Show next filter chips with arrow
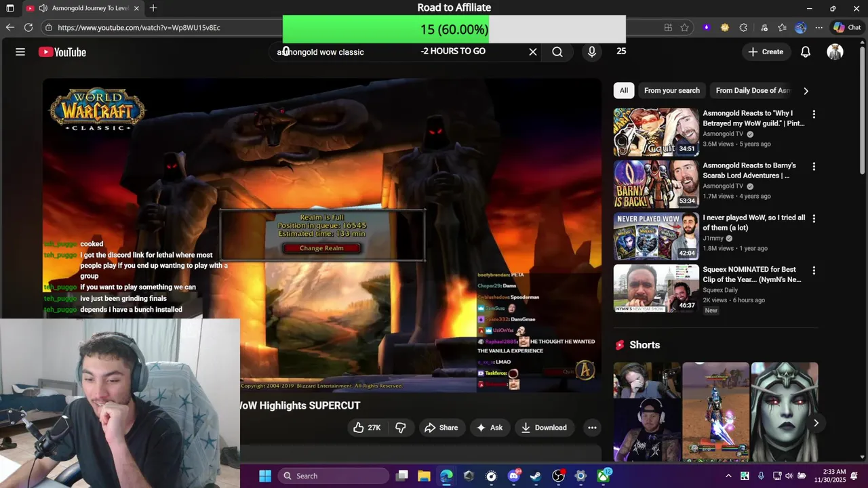 tap(806, 91)
